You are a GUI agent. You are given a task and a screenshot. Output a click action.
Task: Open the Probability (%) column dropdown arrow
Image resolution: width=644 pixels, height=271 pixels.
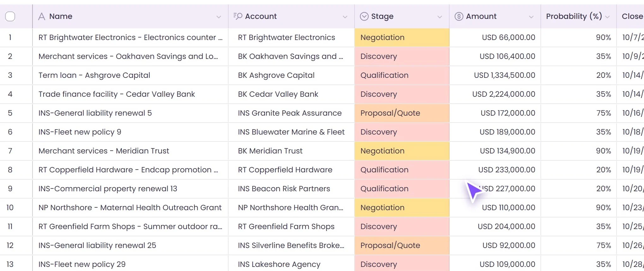point(607,17)
